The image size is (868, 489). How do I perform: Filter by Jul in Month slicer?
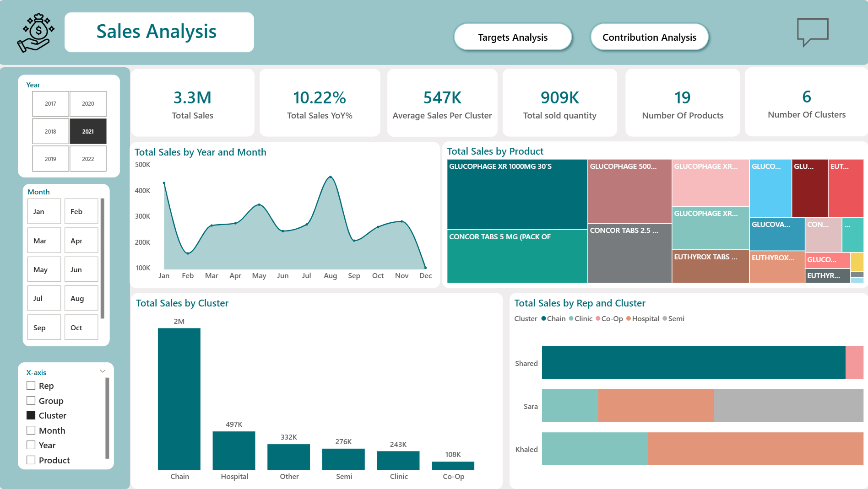coord(44,298)
